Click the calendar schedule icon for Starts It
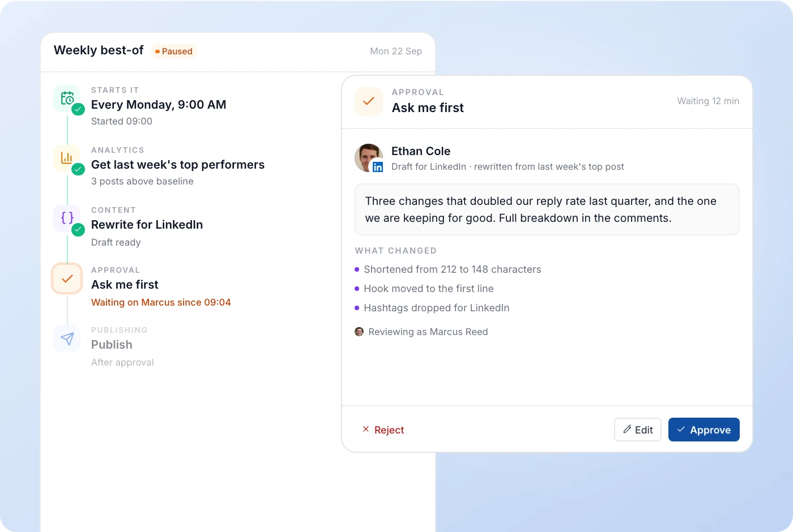 pos(67,98)
